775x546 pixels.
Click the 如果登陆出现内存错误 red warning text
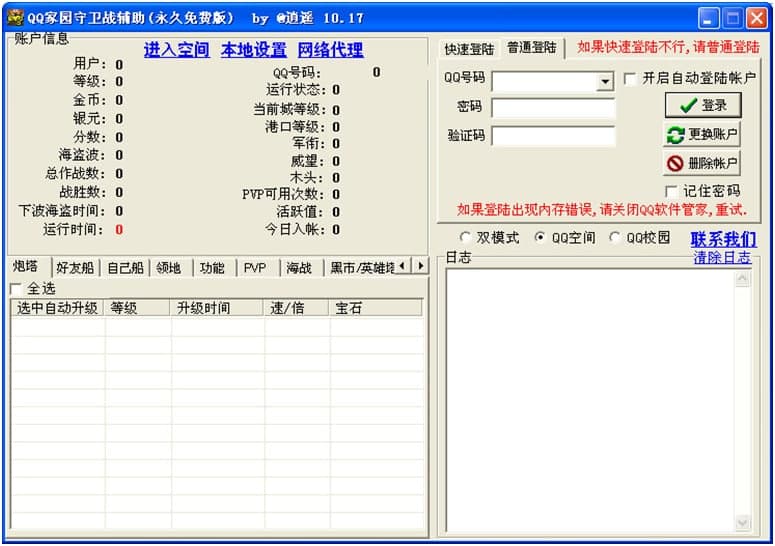click(x=602, y=210)
